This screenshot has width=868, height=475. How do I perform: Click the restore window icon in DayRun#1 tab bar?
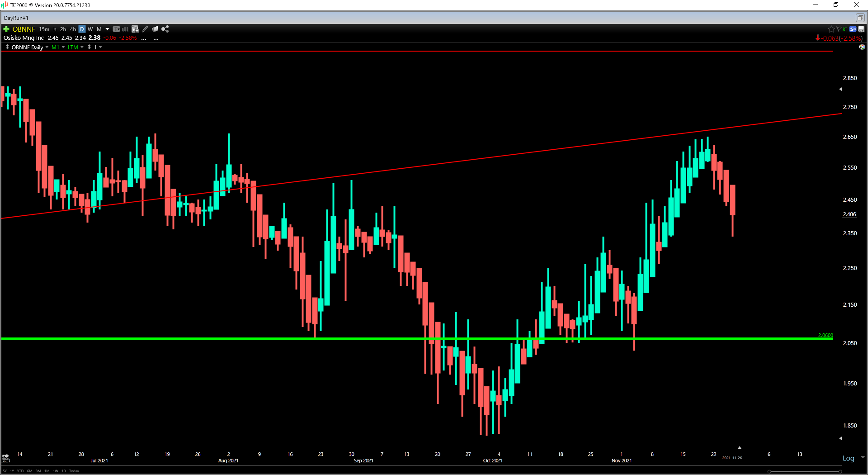coord(860,18)
